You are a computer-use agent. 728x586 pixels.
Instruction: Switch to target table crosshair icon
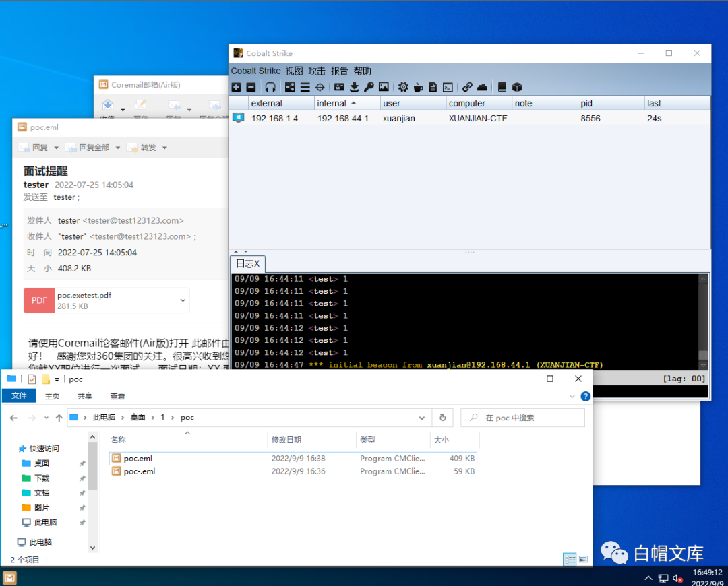pos(320,87)
